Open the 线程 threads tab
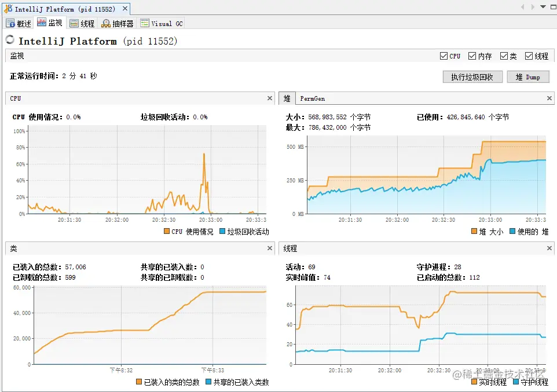The height and width of the screenshot is (392, 557). [x=82, y=24]
